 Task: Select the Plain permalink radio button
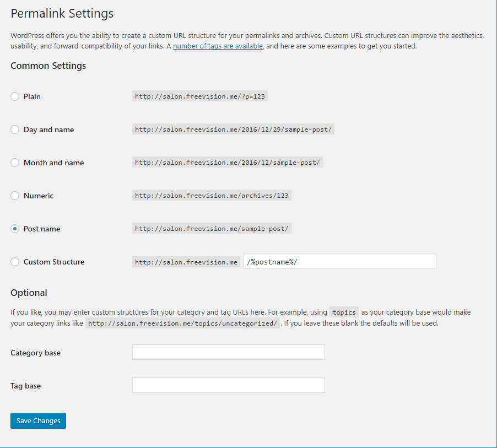(x=15, y=96)
